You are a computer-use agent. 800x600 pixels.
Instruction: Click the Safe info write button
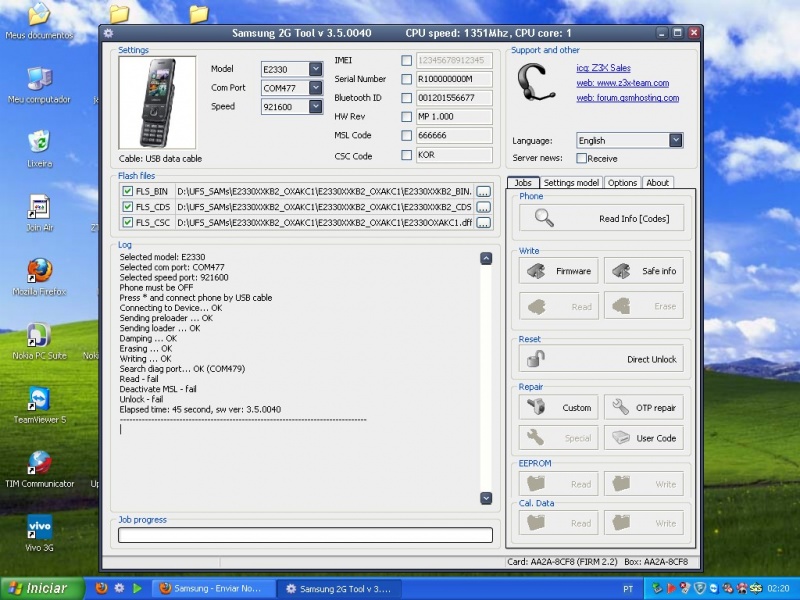(x=644, y=271)
